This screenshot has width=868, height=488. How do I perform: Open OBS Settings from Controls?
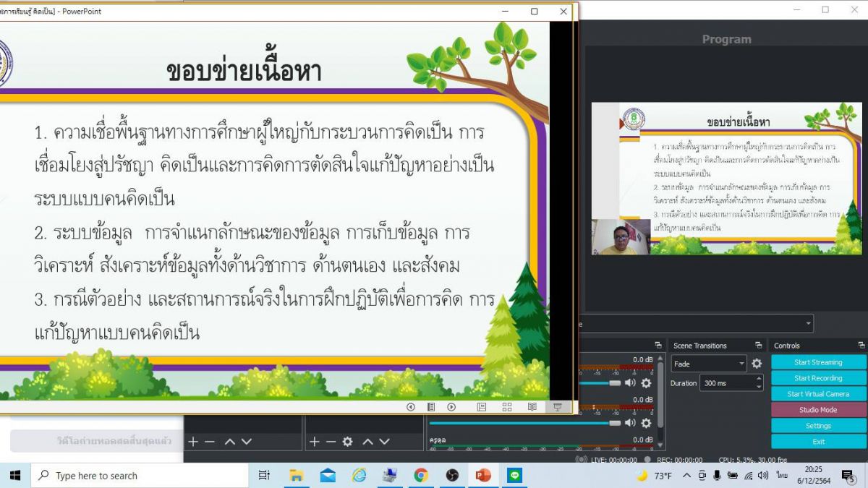[818, 426]
